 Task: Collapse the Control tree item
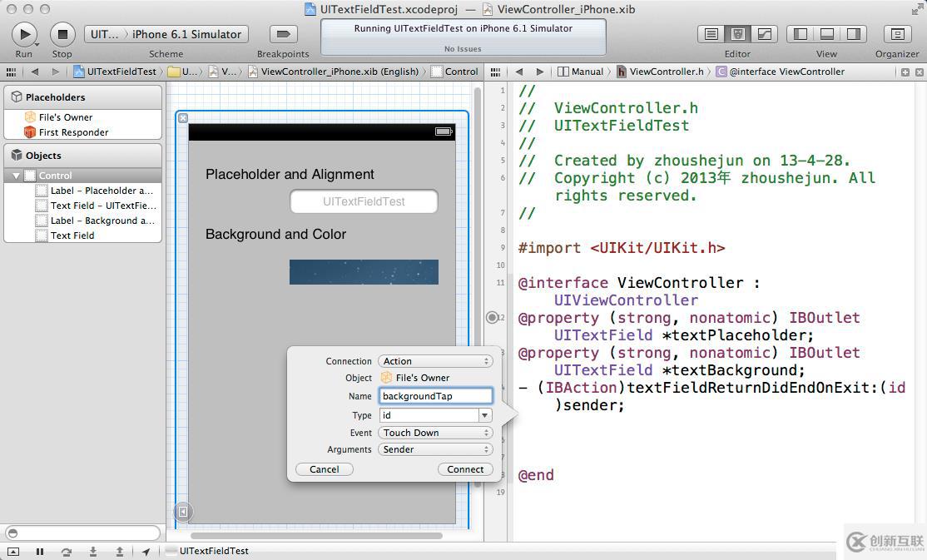coord(16,176)
